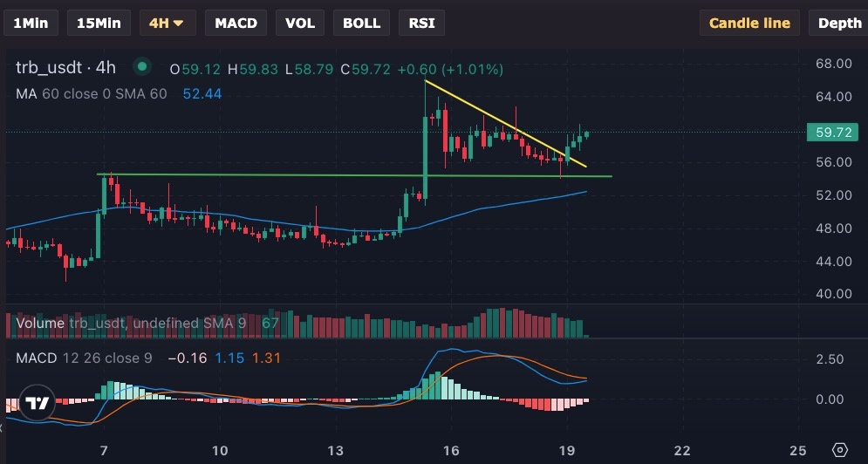The width and height of the screenshot is (868, 464).
Task: Click the 40.00 price axis label
Action: coord(834,293)
